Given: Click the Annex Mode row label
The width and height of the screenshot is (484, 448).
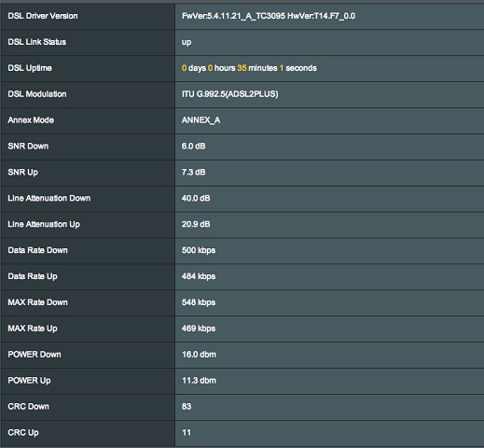Looking at the screenshot, I should click(x=31, y=120).
